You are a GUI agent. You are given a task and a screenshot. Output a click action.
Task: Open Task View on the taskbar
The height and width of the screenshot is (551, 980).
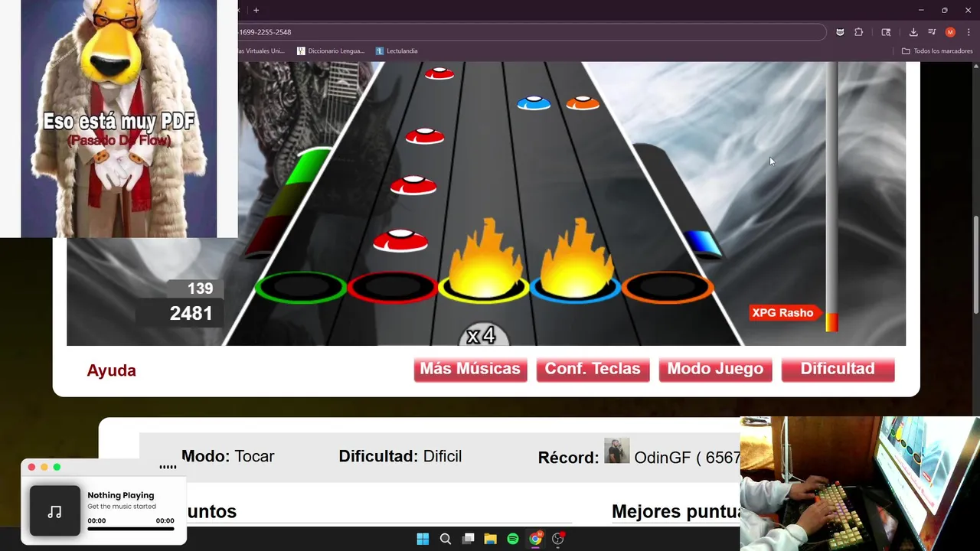(x=468, y=539)
